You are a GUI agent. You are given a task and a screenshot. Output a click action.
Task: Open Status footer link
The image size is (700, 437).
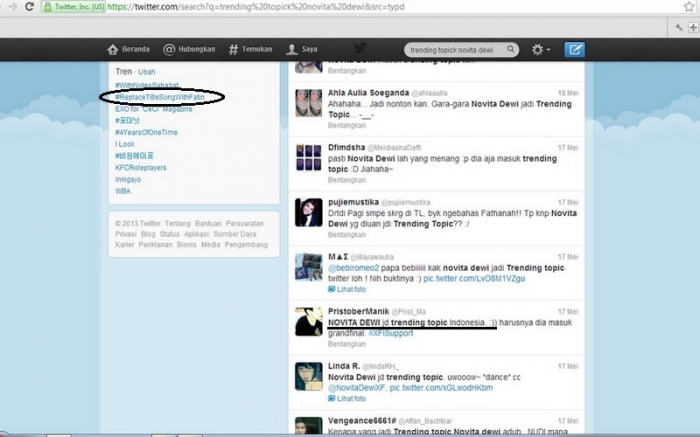[170, 234]
